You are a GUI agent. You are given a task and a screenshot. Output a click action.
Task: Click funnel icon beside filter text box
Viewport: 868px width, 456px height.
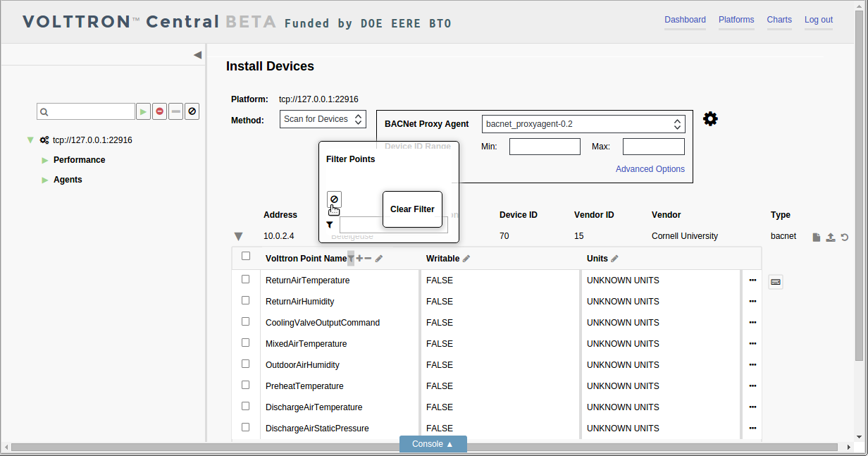pos(329,225)
